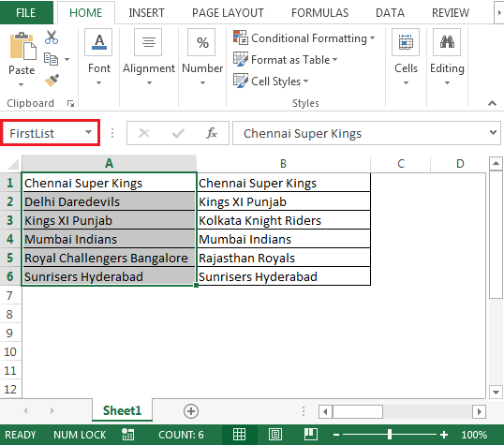Viewport: 504px width, 445px height.
Task: Open the Clipboard dialog launcher
Action: pyautogui.click(x=70, y=103)
